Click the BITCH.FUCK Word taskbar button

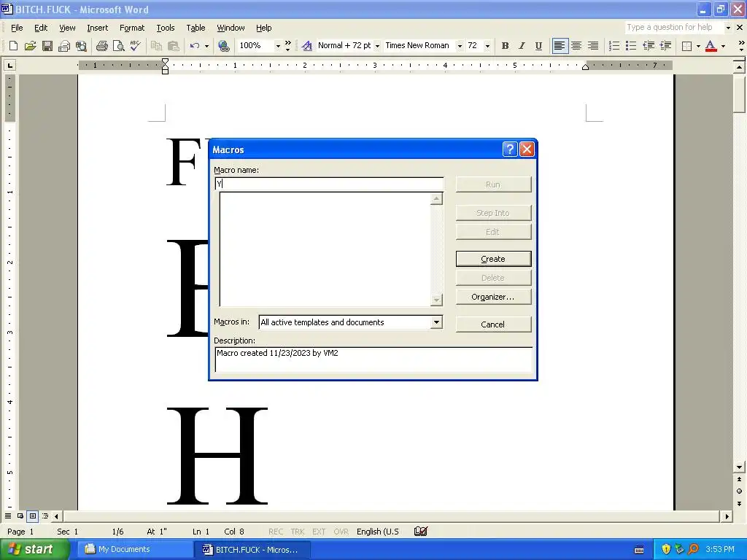click(x=252, y=549)
